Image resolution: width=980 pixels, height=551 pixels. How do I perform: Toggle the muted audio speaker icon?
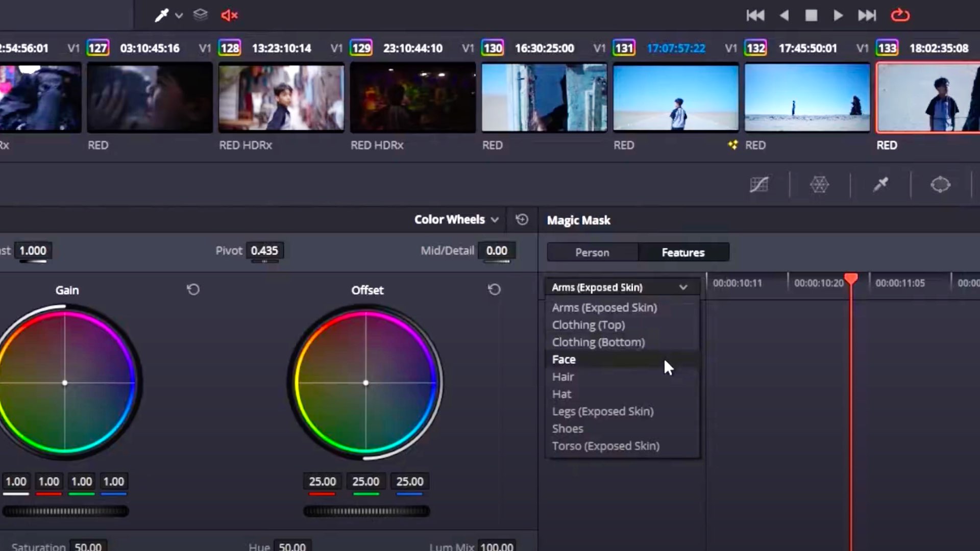(229, 15)
